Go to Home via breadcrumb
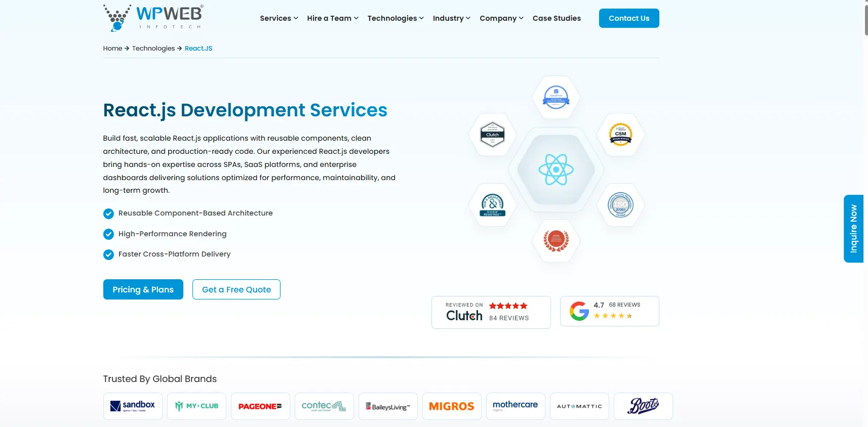 click(x=112, y=49)
